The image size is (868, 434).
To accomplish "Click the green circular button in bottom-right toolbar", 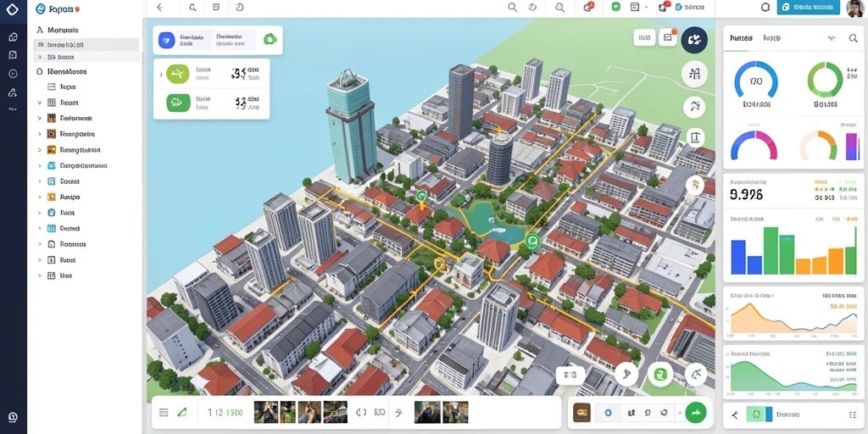I will click(696, 413).
